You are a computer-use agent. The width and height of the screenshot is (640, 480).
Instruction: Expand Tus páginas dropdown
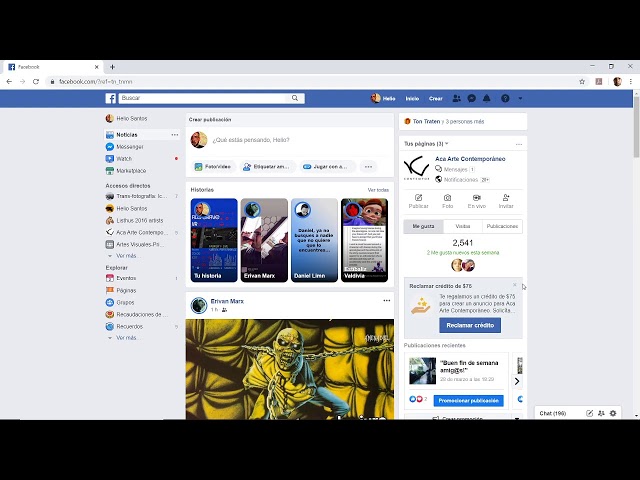click(426, 144)
